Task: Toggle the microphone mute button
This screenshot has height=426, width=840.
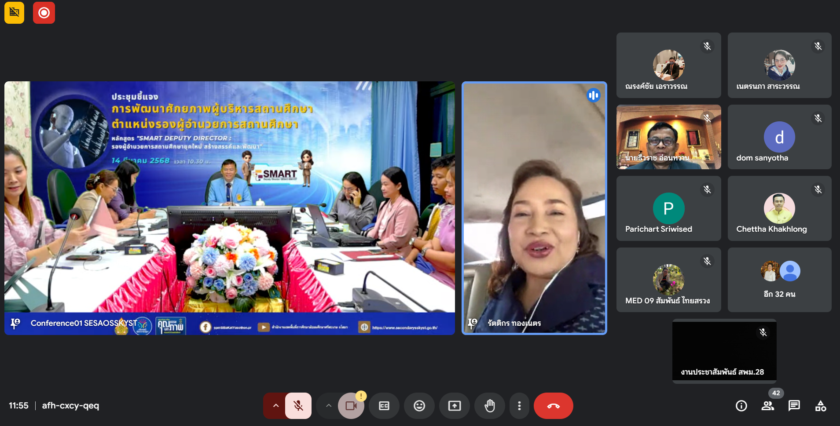Action: pyautogui.click(x=298, y=405)
